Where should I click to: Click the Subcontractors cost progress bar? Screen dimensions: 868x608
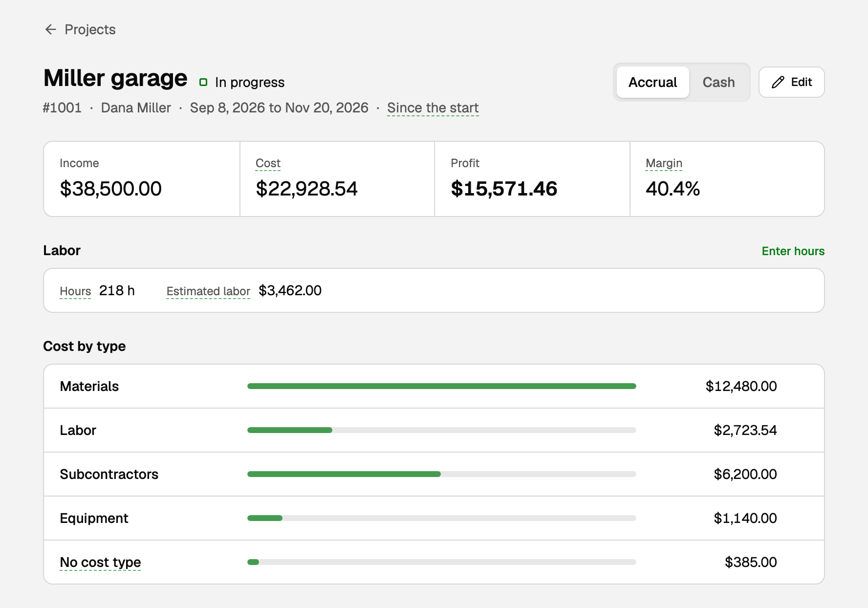pyautogui.click(x=442, y=474)
